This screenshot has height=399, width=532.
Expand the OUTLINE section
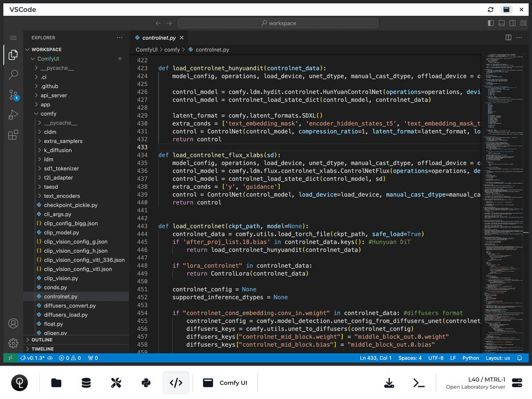pos(42,340)
